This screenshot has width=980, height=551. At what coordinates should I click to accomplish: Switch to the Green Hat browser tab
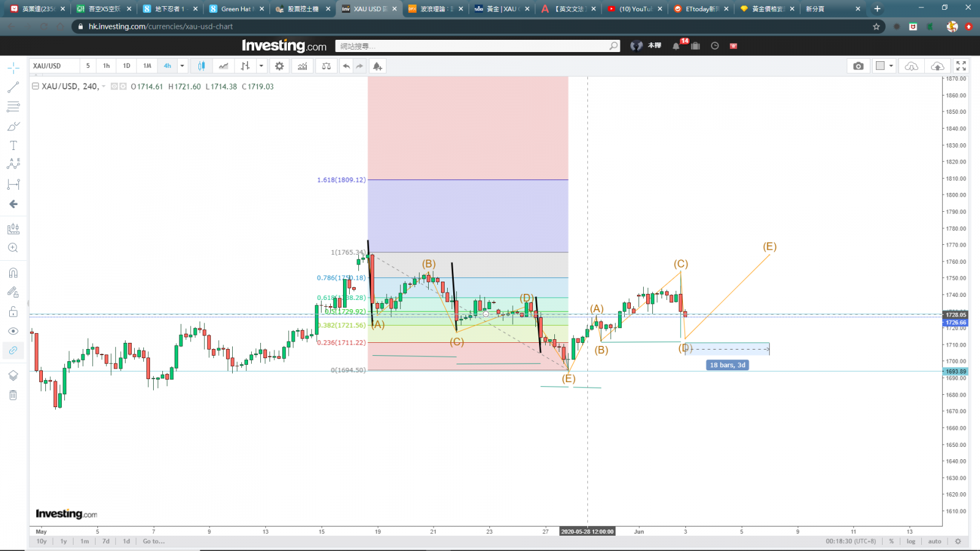(x=236, y=9)
